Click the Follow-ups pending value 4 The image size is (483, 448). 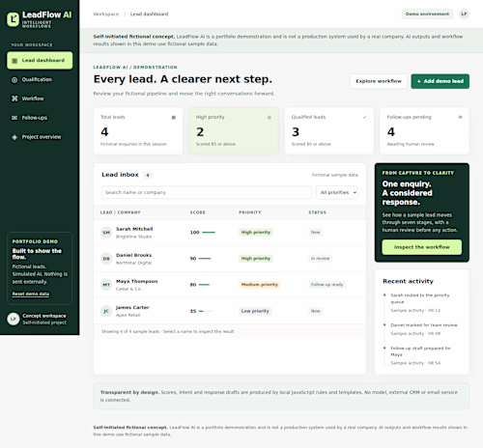click(x=391, y=132)
